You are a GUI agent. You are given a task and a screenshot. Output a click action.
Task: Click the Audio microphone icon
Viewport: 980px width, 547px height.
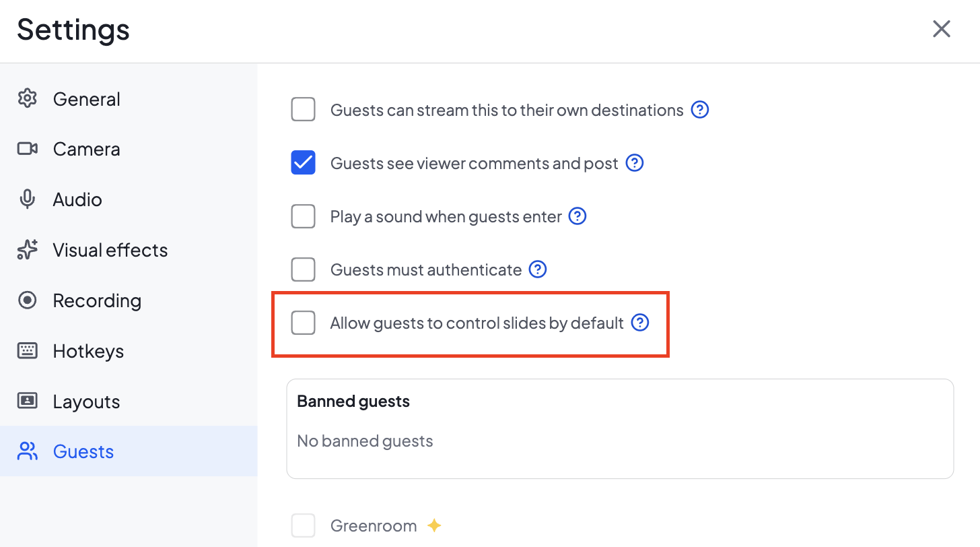tap(27, 199)
